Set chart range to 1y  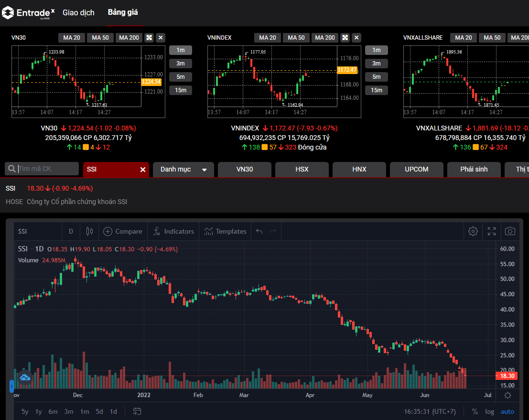[38, 411]
